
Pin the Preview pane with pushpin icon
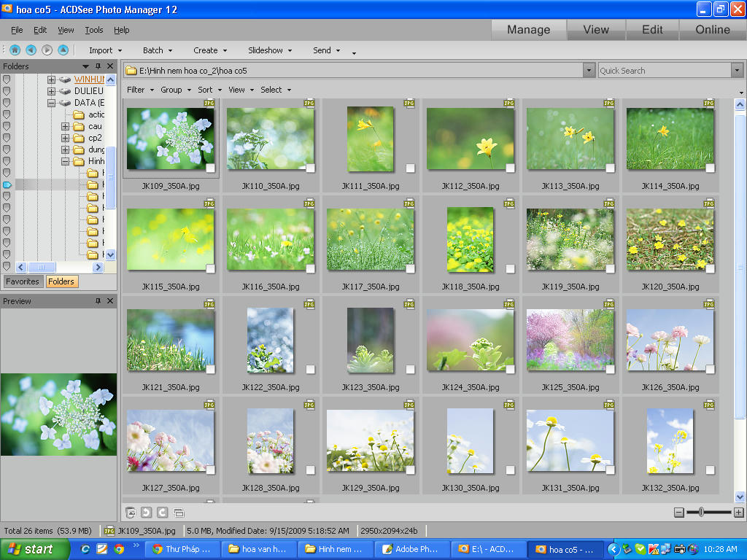[98, 301]
